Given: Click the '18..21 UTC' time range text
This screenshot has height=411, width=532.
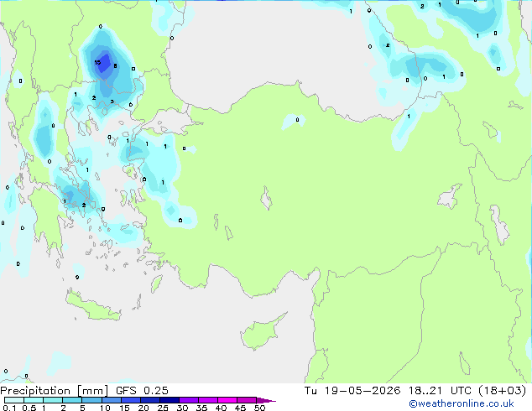Looking at the screenshot, I should tap(440, 391).
